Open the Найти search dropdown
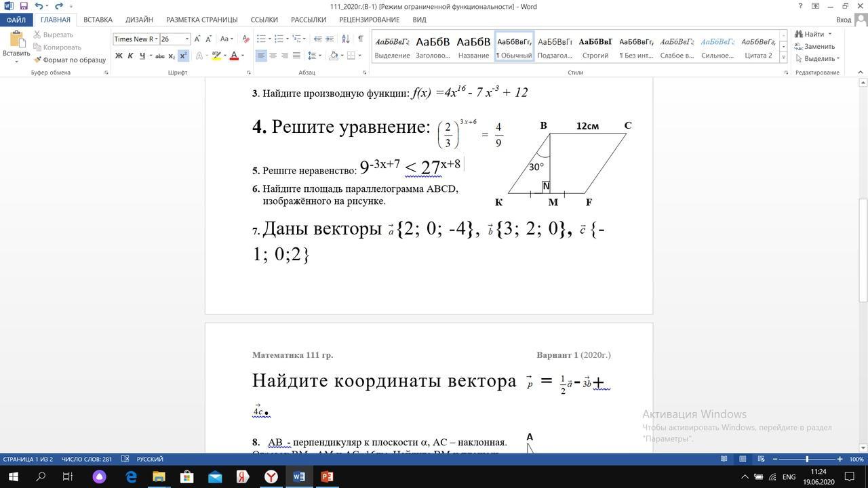 point(813,34)
